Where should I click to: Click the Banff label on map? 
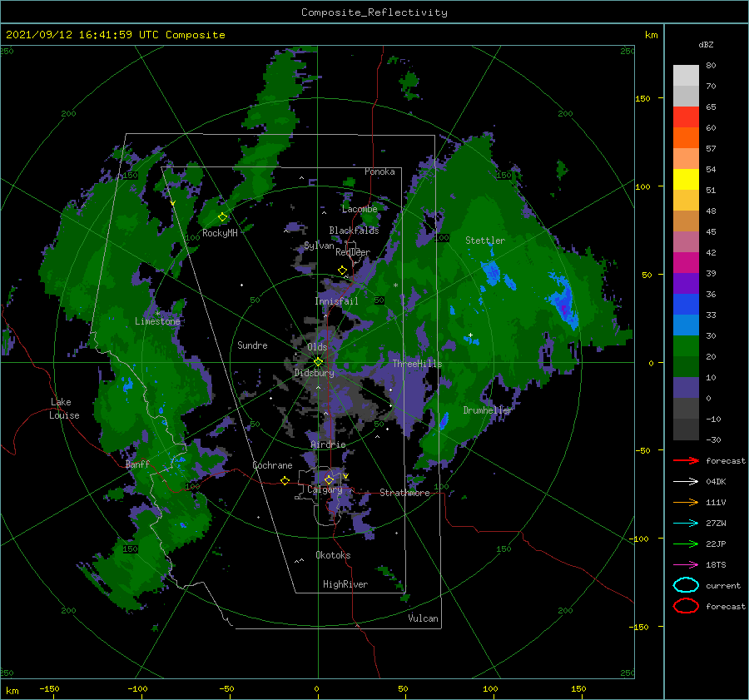(x=137, y=464)
